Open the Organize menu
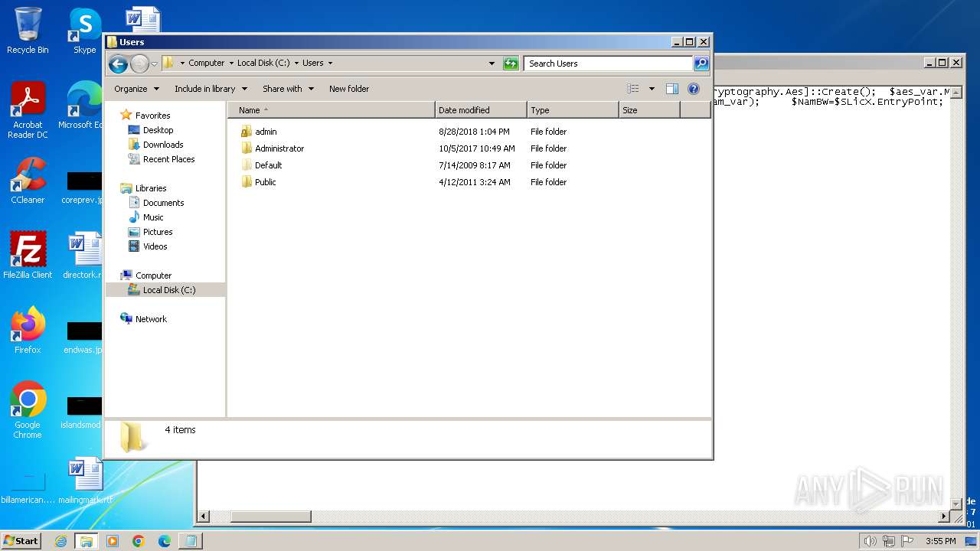 pyautogui.click(x=136, y=89)
